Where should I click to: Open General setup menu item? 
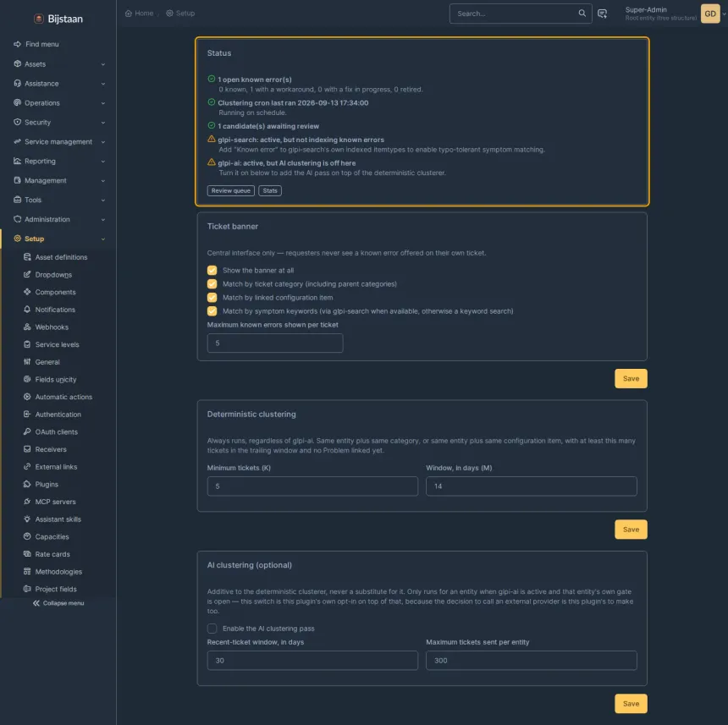pos(47,362)
